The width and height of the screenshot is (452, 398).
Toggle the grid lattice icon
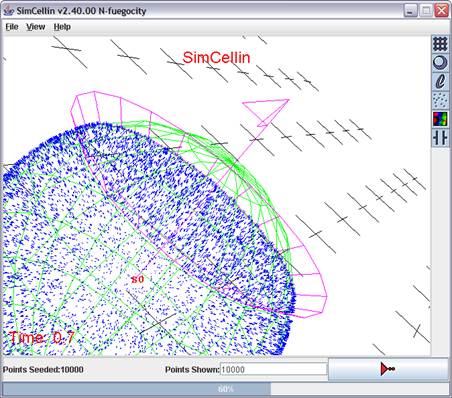(x=440, y=44)
